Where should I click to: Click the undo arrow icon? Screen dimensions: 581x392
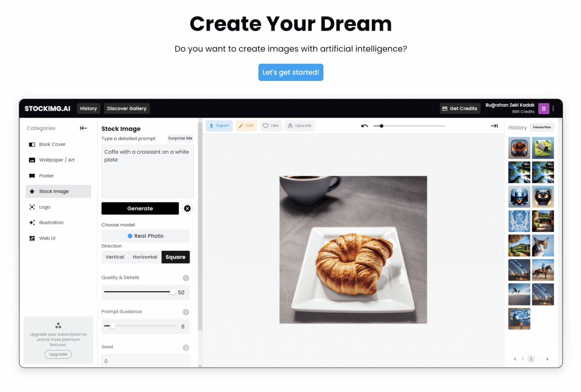365,126
